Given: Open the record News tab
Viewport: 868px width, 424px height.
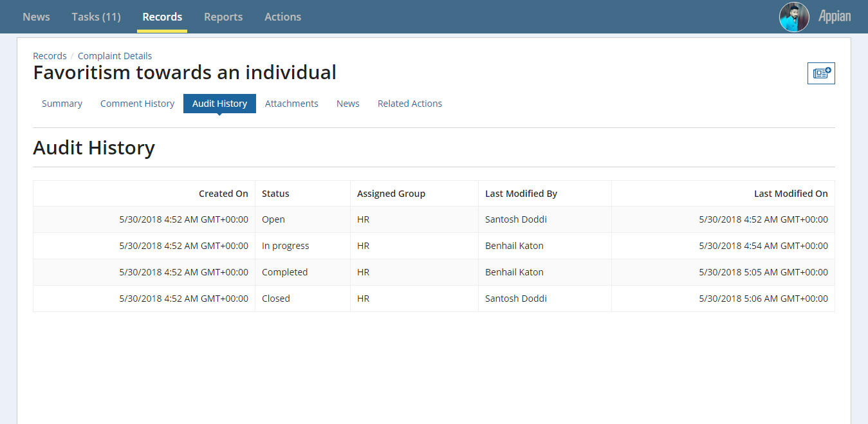Looking at the screenshot, I should [x=347, y=104].
